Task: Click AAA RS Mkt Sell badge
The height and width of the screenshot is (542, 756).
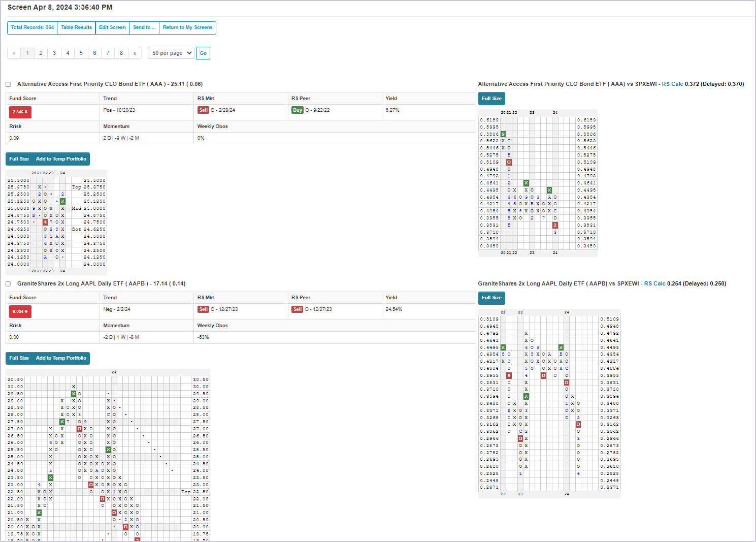Action: tap(203, 110)
